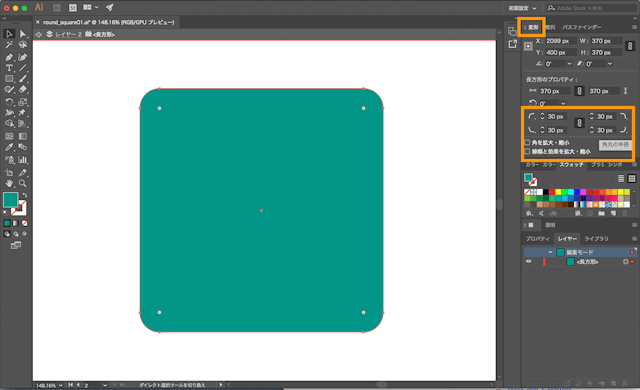The height and width of the screenshot is (390, 640).
Task: Click the X position input field
Action: [560, 41]
